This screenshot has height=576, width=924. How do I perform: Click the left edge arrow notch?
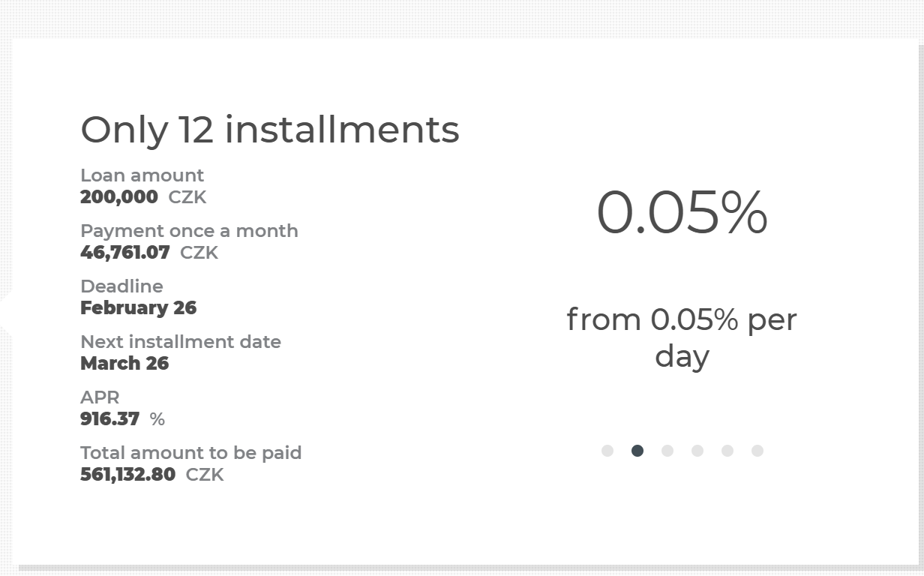click(x=6, y=312)
